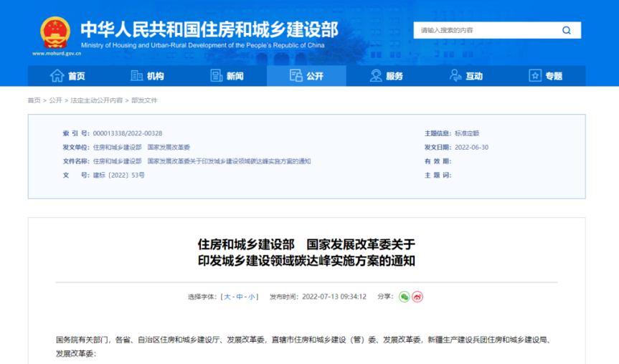Image resolution: width=619 pixels, height=364 pixels.
Task: Share the article via WeChat icon
Action: coord(405,297)
